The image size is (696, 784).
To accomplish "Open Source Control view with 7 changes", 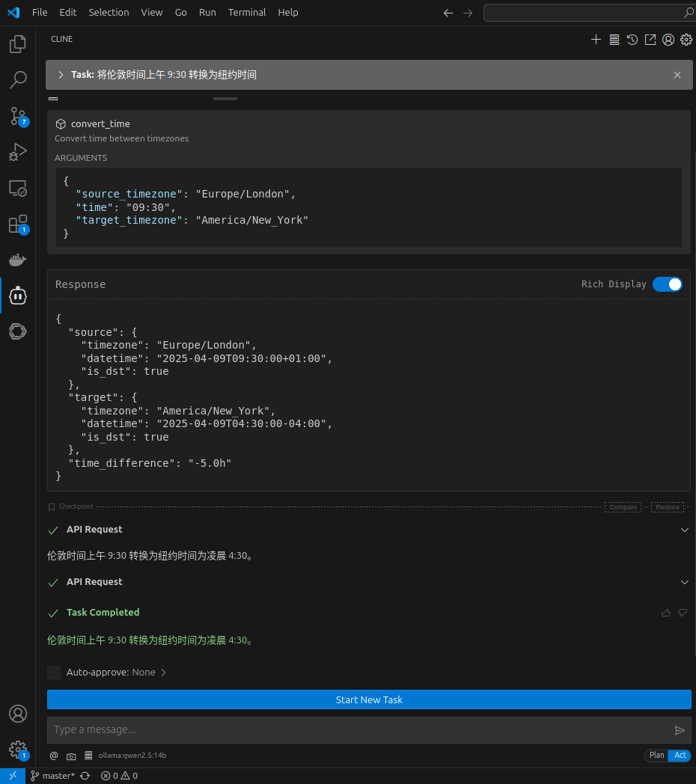I will coord(18,116).
